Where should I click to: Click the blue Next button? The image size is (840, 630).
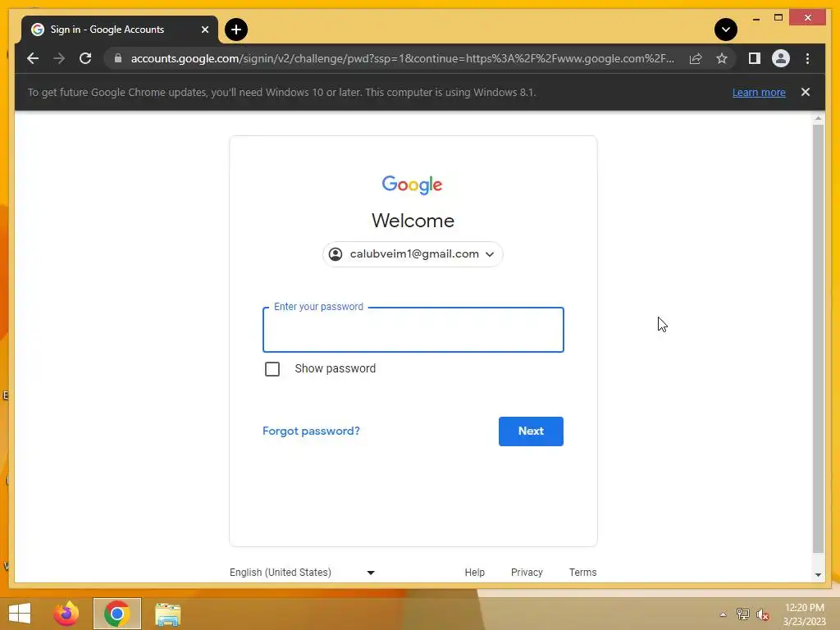click(531, 431)
